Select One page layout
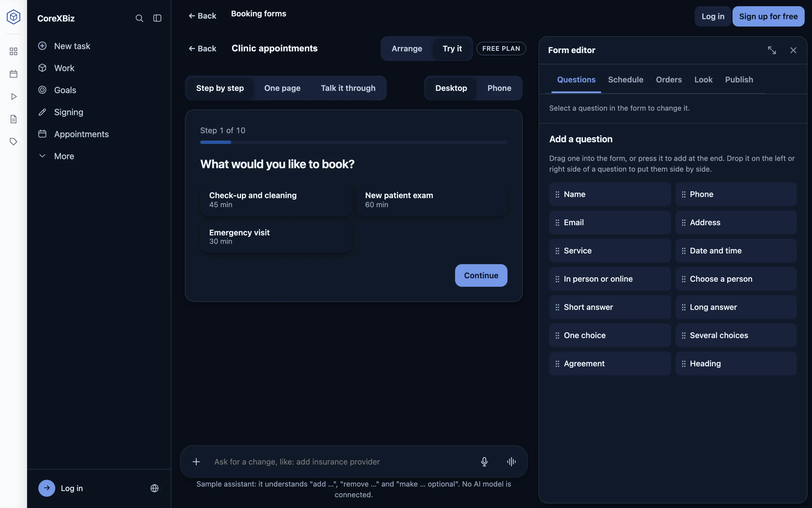Image resolution: width=812 pixels, height=508 pixels. 282,88
